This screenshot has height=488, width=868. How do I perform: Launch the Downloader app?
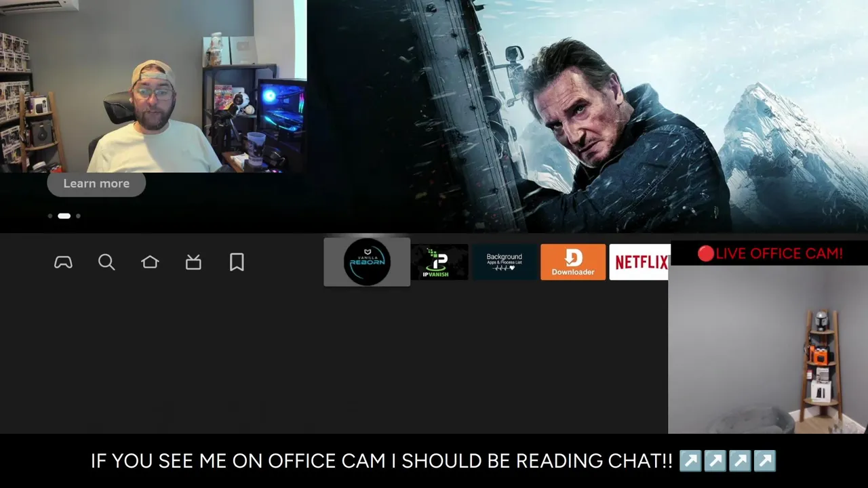[x=573, y=262]
